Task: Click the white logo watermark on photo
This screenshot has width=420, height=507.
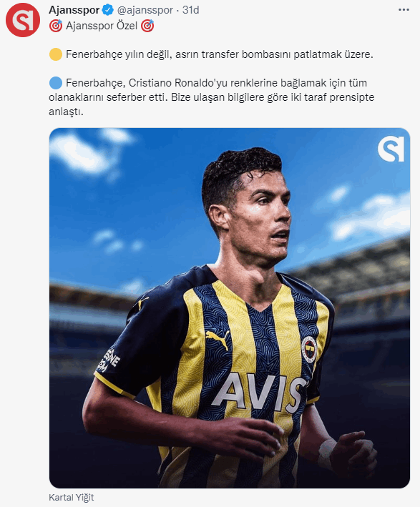Action: pyautogui.click(x=391, y=149)
